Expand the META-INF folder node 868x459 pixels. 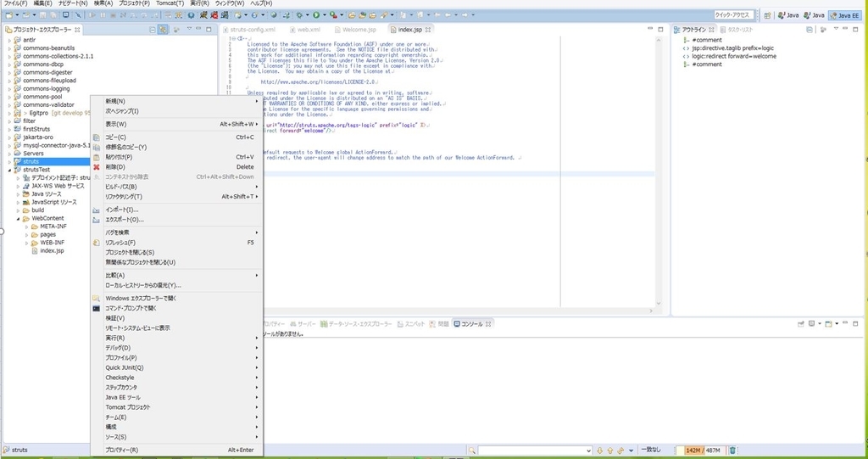tap(26, 227)
